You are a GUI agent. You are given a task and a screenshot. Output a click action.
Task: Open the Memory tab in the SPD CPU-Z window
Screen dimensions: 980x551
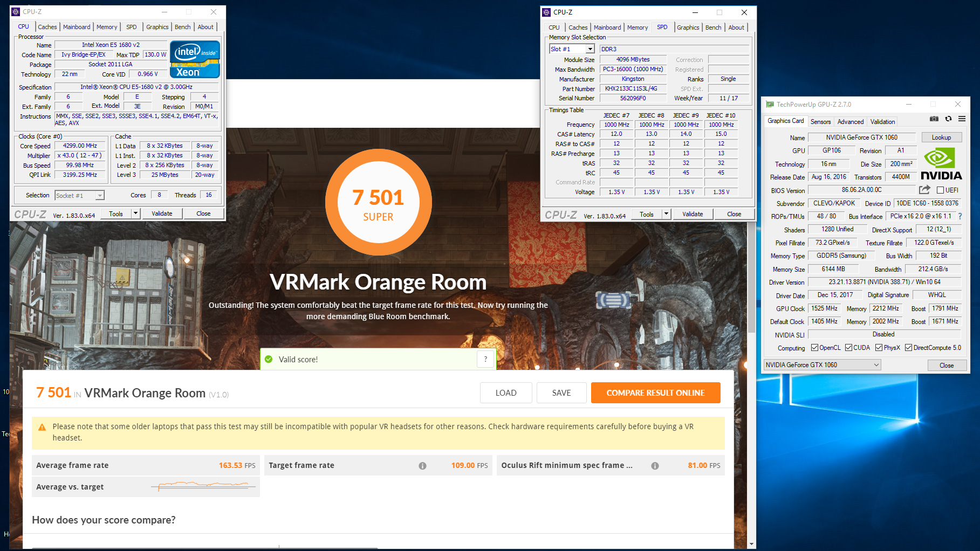638,27
